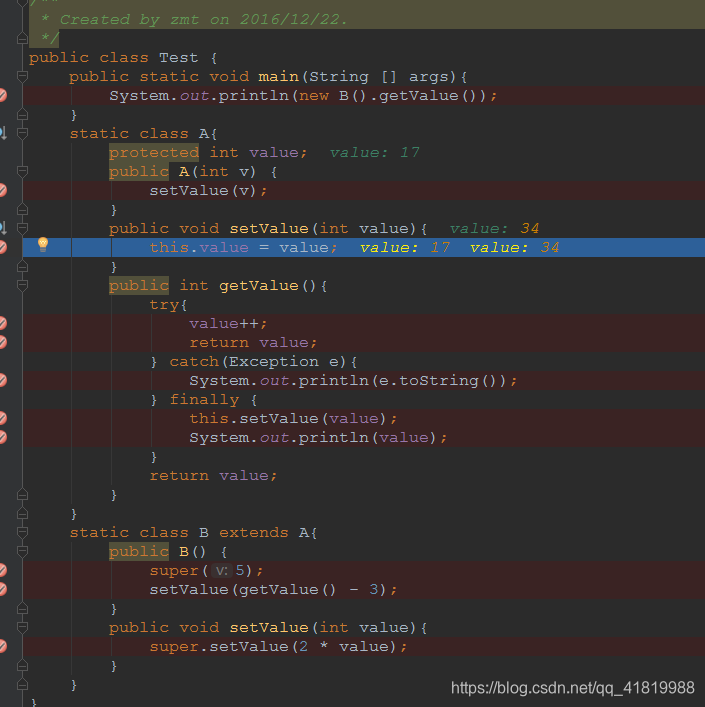Click the fold end marker closing A constructor

point(22,210)
